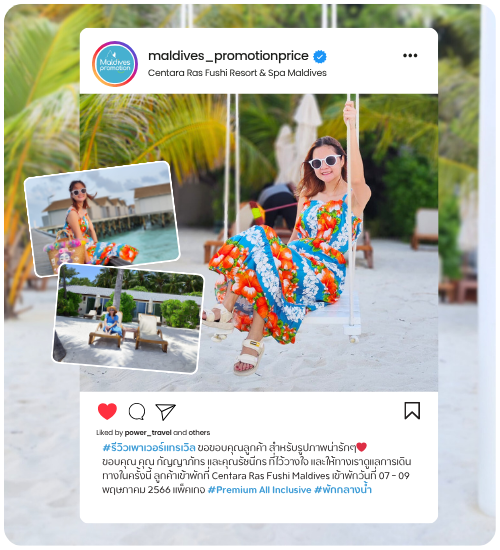The width and height of the screenshot is (500, 550).
Task: Share the post with paper plane icon
Action: click(165, 411)
